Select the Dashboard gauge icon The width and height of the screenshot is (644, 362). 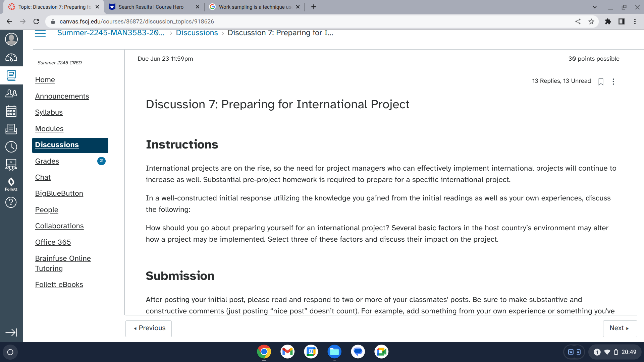tap(11, 57)
